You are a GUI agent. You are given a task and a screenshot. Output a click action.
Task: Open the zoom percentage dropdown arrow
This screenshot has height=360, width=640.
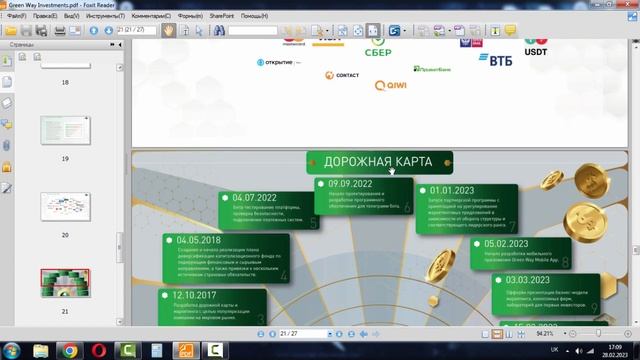point(565,334)
